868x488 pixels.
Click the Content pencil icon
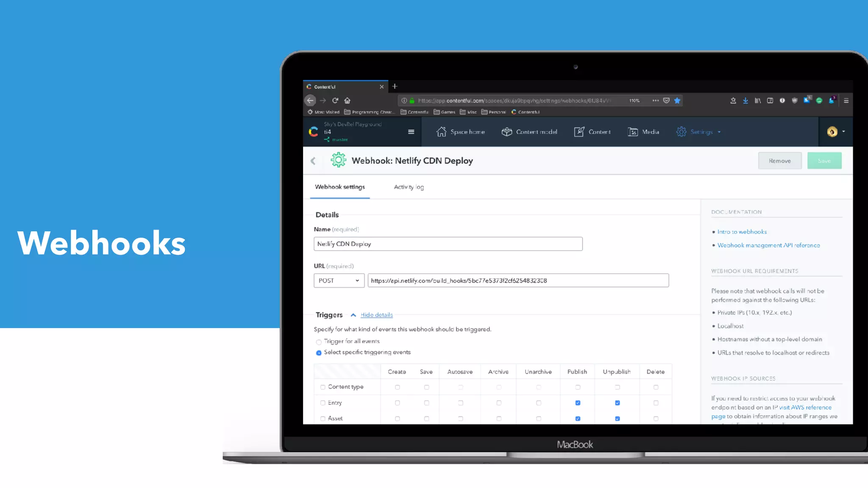(x=579, y=132)
